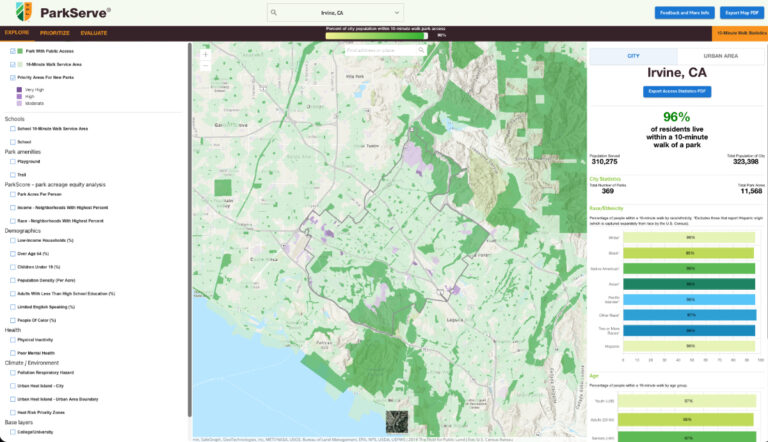This screenshot has height=442, width=768.
Task: Click total park acres value 11,568
Action: pos(751,191)
